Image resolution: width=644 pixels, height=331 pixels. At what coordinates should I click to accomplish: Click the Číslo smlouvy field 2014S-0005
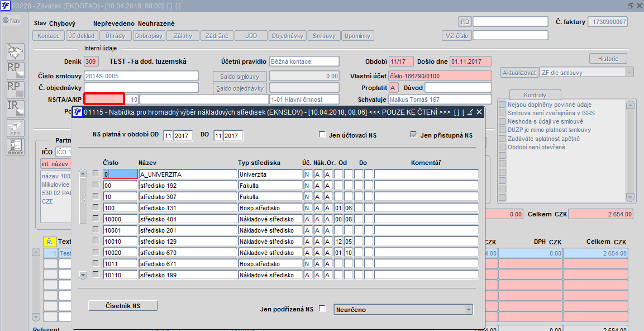point(141,76)
